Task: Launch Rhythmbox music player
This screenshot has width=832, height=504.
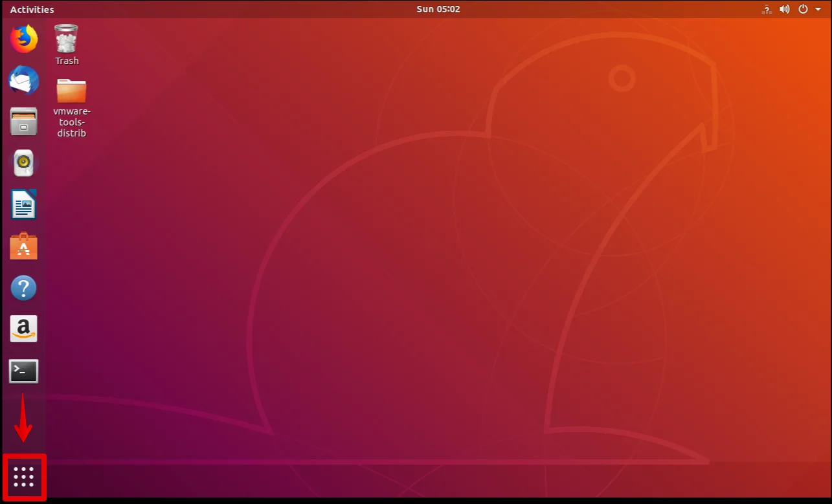Action: coord(24,163)
